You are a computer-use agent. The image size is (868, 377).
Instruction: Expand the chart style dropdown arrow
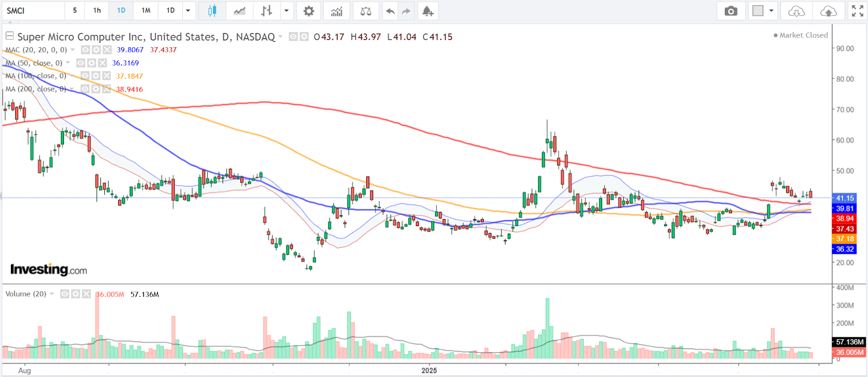(x=286, y=11)
